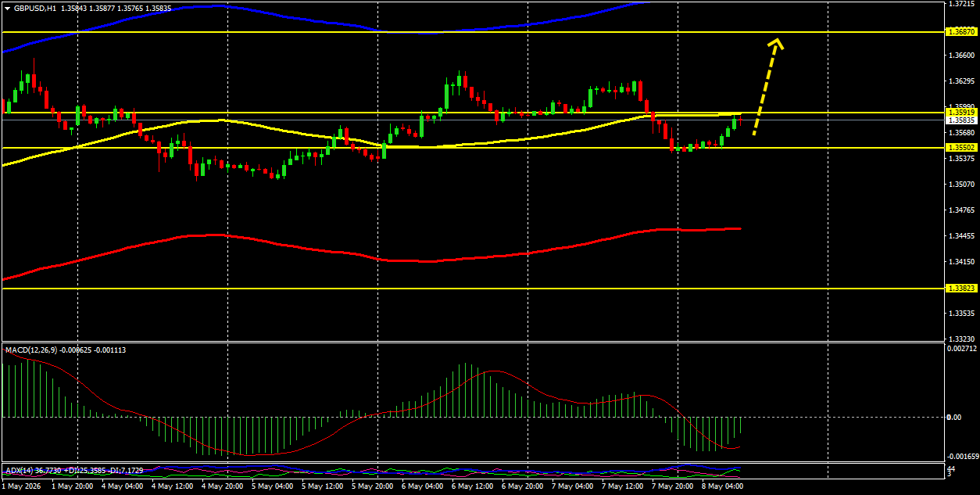Click the 1.36600 value on price axis
This screenshot has width=980, height=495.
tap(960, 55)
